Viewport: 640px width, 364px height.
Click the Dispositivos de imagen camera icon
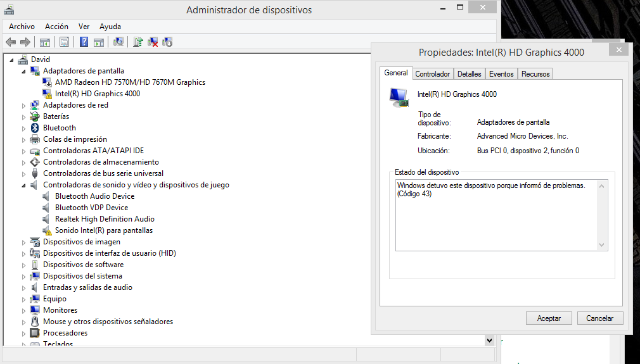click(x=35, y=242)
